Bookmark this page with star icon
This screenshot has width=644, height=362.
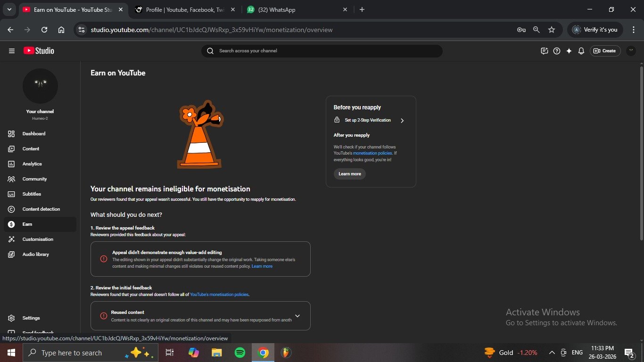(552, 30)
